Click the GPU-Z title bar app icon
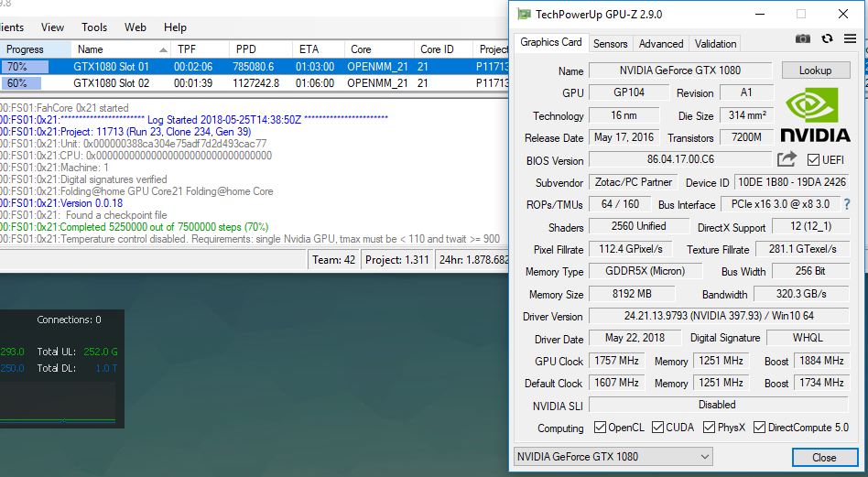Image resolution: width=868 pixels, height=477 pixels. click(524, 14)
